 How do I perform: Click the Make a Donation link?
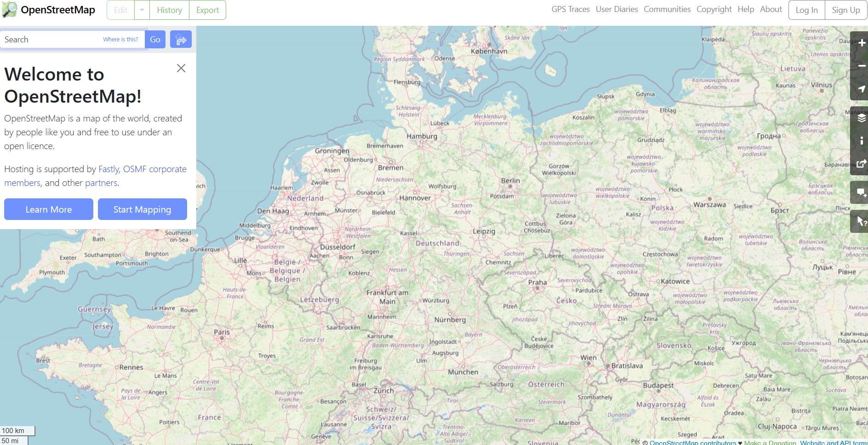pyautogui.click(x=770, y=443)
